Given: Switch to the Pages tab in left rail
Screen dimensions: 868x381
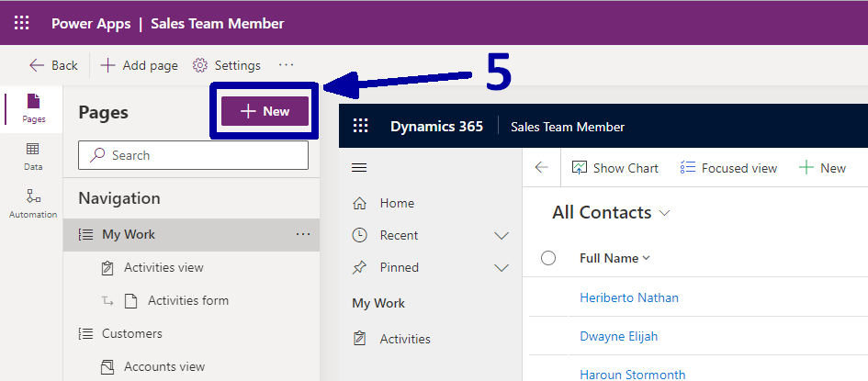Looking at the screenshot, I should 34,108.
